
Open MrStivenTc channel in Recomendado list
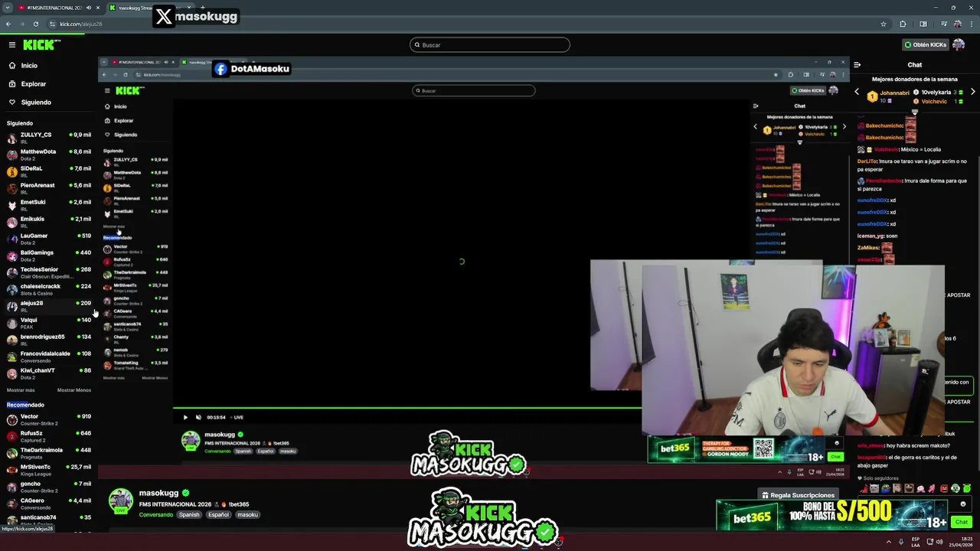[49, 470]
